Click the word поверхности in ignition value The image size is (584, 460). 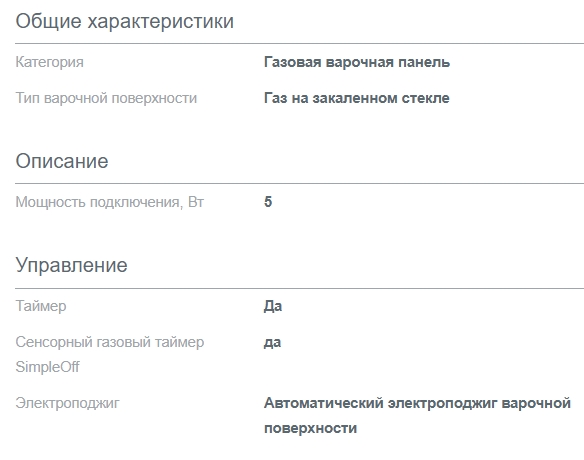(x=311, y=428)
